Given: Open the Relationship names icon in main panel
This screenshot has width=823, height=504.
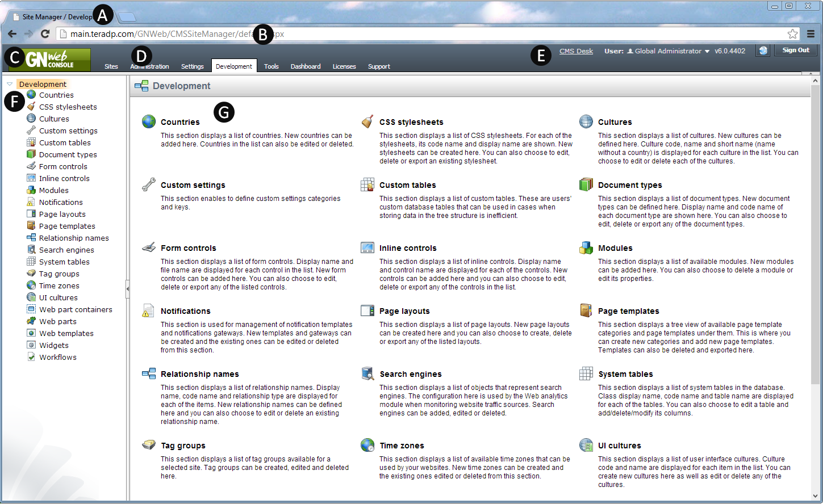Looking at the screenshot, I should [x=149, y=373].
